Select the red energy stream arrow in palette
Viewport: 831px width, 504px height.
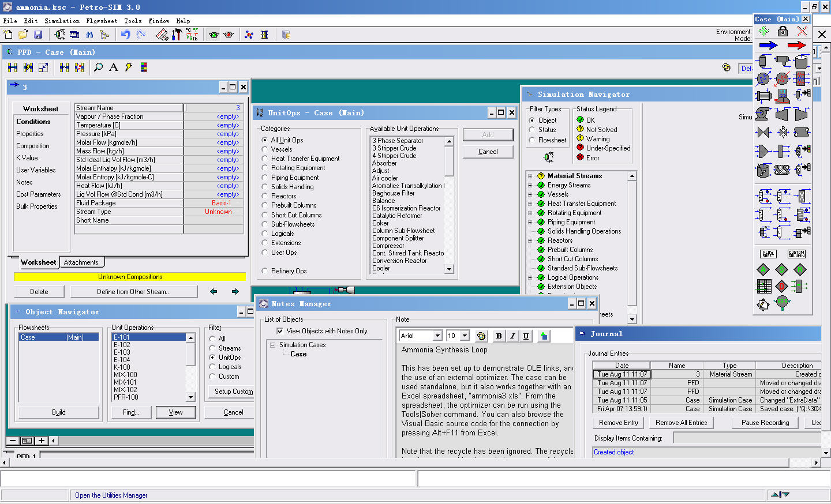[x=796, y=46]
